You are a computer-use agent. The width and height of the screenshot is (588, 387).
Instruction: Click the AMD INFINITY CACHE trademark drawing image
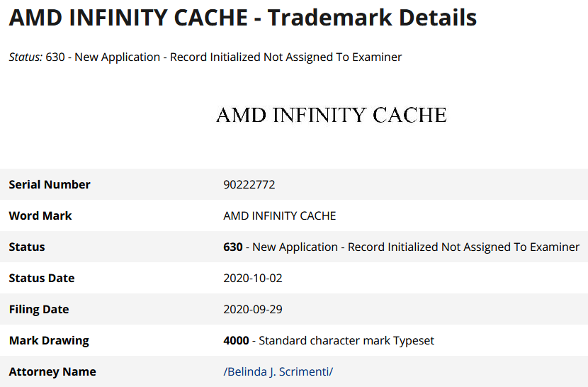(x=331, y=115)
